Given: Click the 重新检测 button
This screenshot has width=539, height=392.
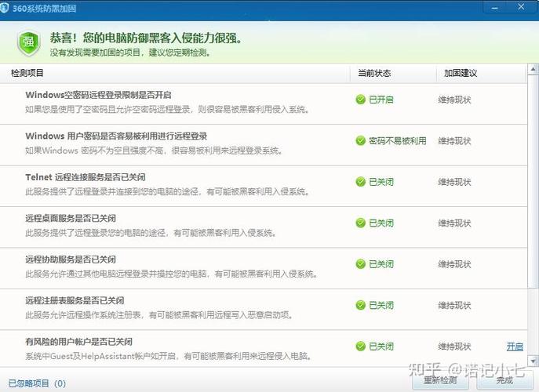Looking at the screenshot, I should tap(440, 380).
